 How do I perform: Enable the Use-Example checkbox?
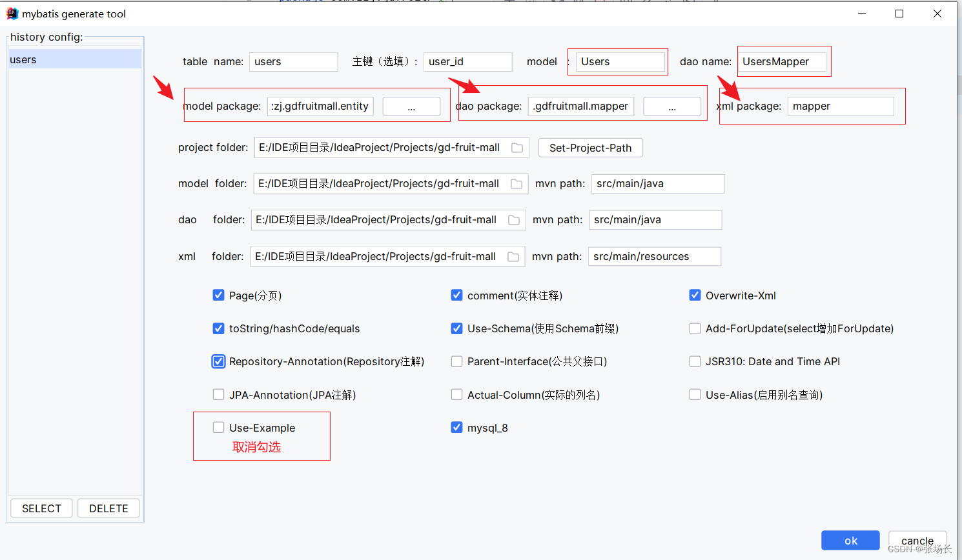pyautogui.click(x=218, y=428)
